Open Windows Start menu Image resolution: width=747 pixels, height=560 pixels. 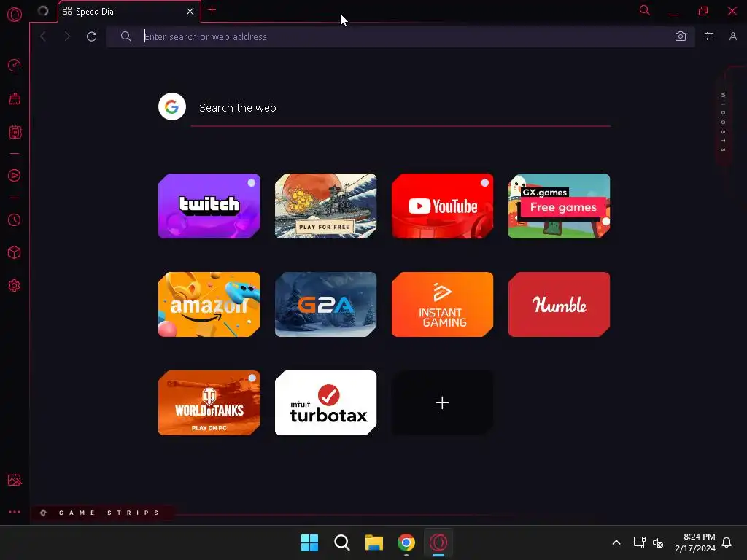tap(309, 542)
